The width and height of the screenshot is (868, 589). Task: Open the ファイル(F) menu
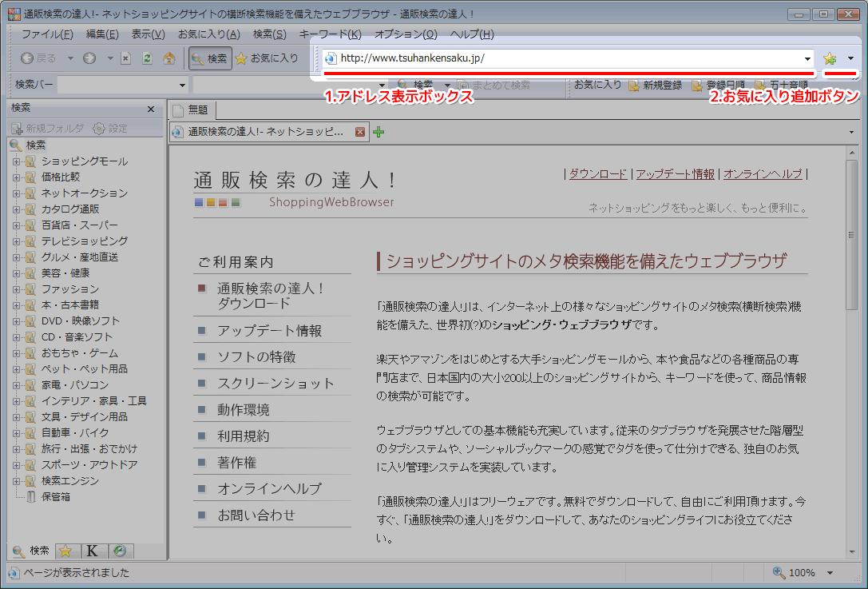click(47, 34)
